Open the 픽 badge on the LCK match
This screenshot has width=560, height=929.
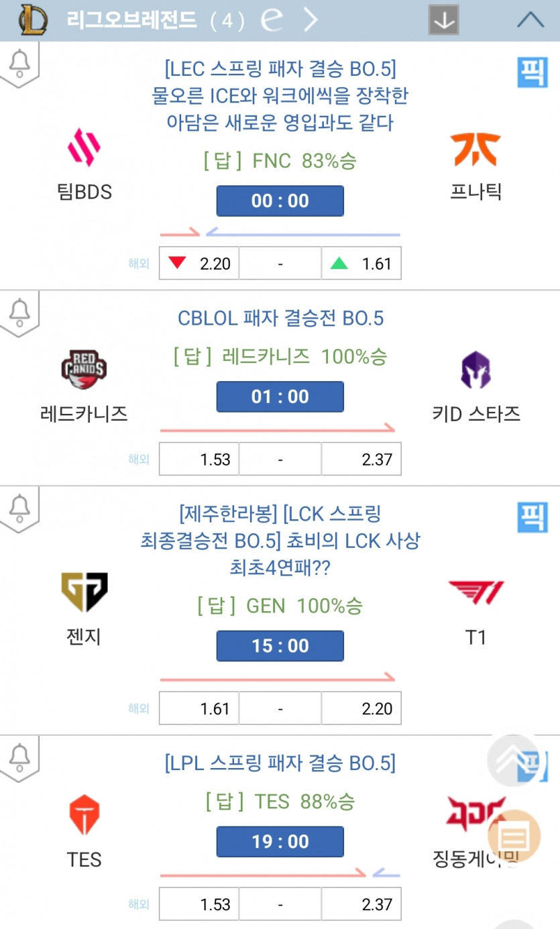tap(533, 518)
